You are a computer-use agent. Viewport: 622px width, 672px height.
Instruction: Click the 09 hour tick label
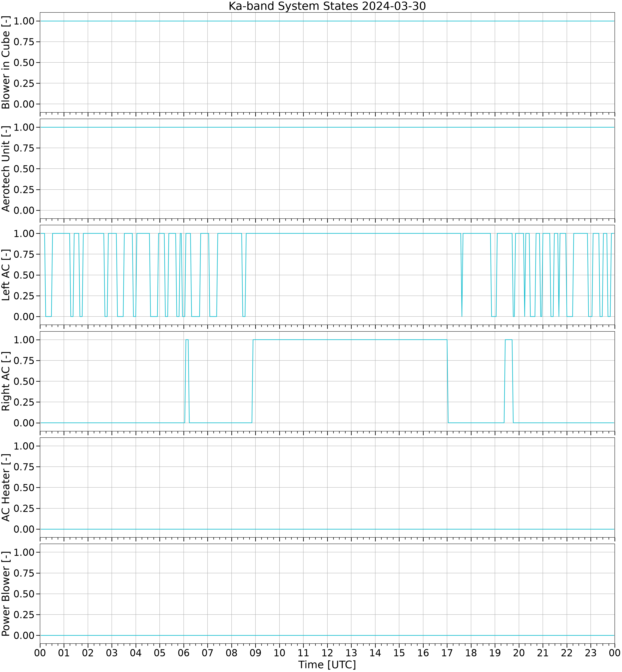click(255, 653)
